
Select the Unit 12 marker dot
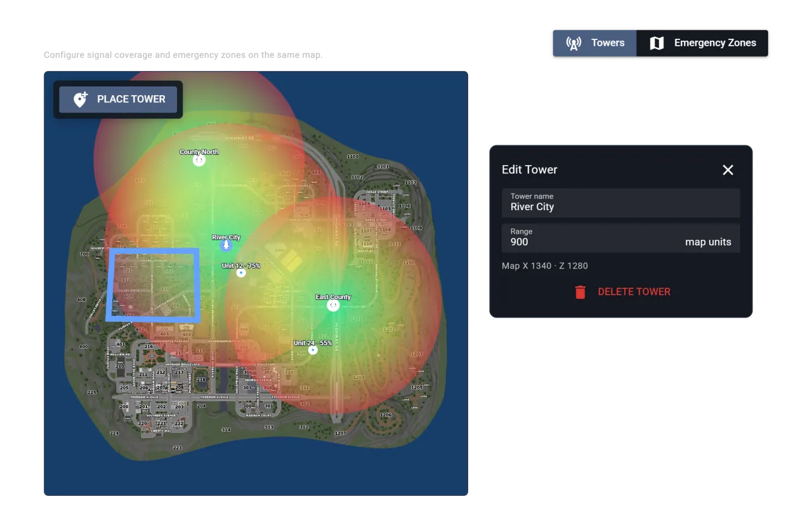tap(241, 273)
